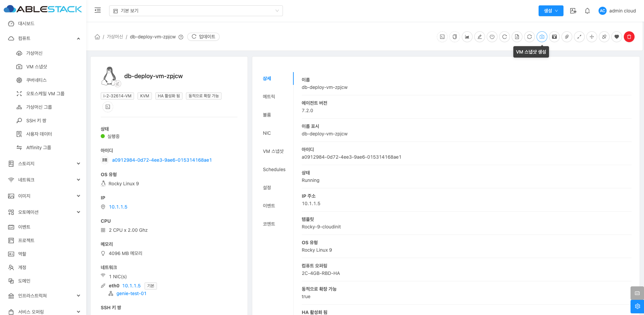Click the VM snapshot camera icon

coord(542,37)
